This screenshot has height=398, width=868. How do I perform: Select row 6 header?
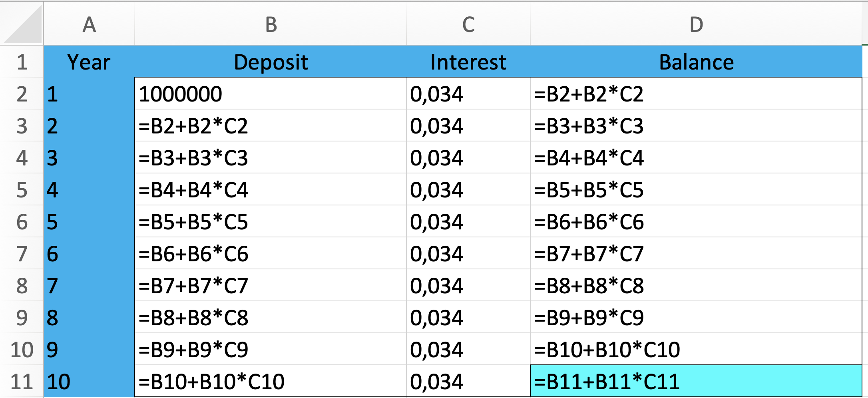pos(22,222)
